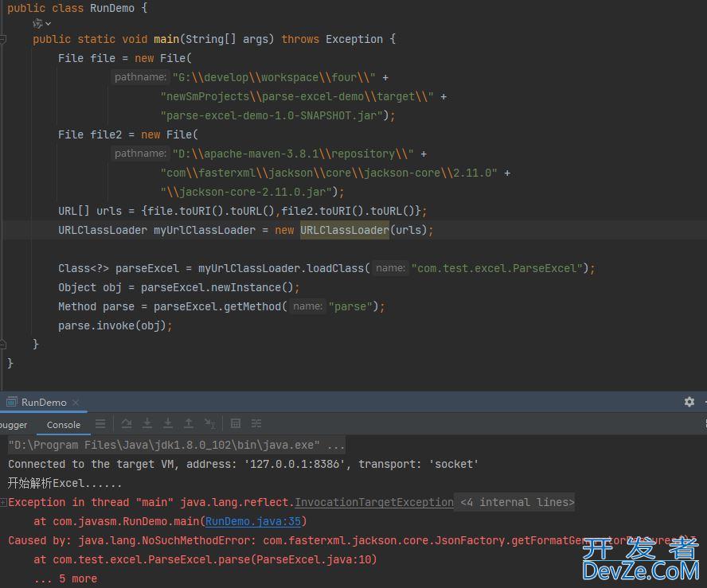Screen dimensions: 707x588
Task: Click the "newSmProjects\\parse-excel-demo\\target\\" string
Action: pyautogui.click(x=297, y=97)
